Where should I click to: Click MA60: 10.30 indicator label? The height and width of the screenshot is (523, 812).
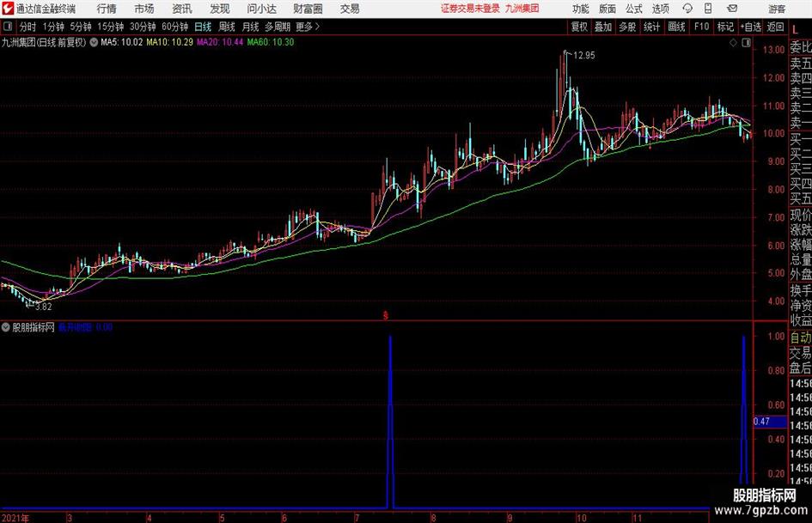click(x=271, y=42)
